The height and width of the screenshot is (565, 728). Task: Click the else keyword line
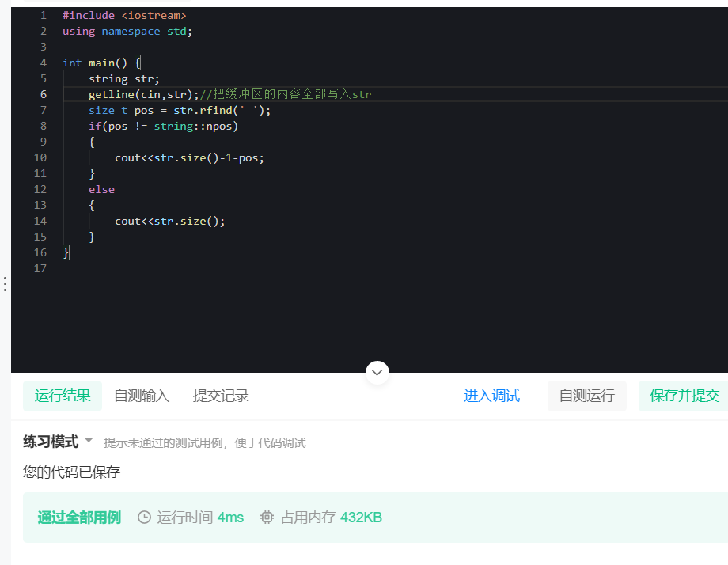click(x=101, y=189)
